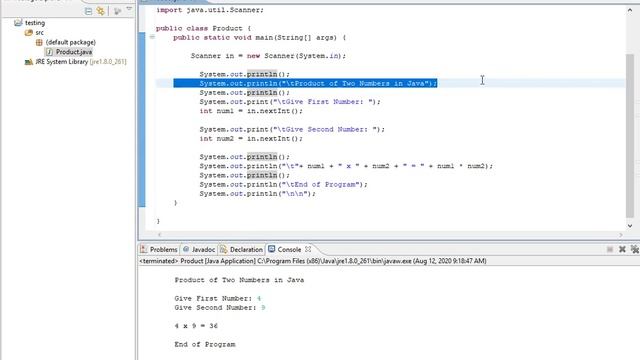Image resolution: width=640 pixels, height=360 pixels.
Task: Remove all terminated launches
Action: 635,249
